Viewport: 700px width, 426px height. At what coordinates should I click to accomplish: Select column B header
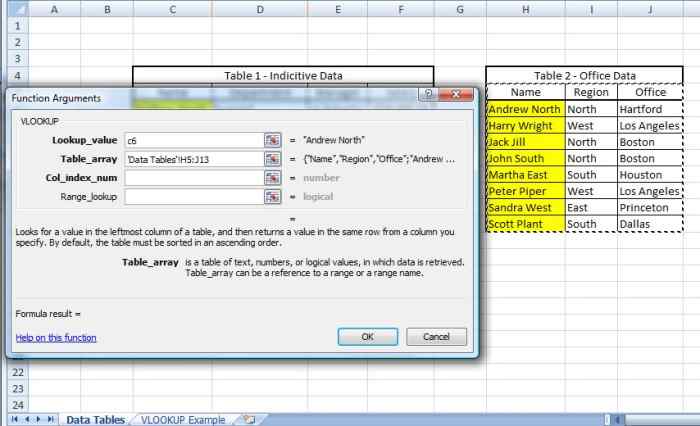coord(107,9)
